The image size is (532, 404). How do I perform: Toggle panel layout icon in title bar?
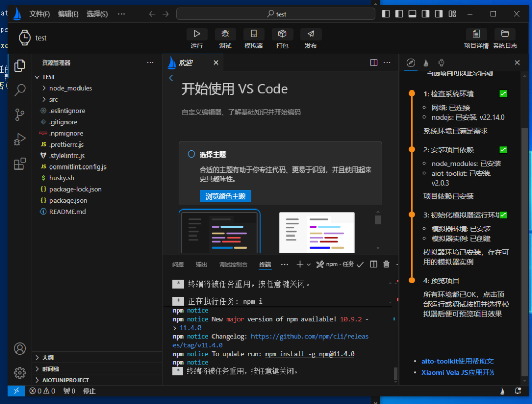tap(412, 14)
